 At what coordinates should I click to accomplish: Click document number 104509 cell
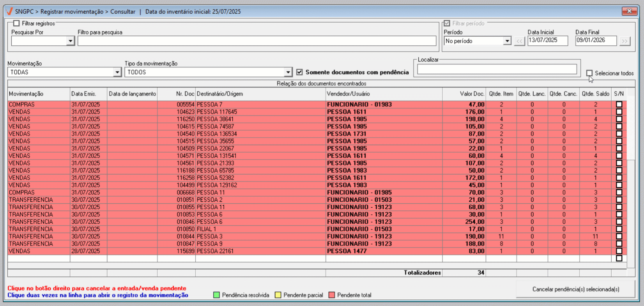coord(176,148)
